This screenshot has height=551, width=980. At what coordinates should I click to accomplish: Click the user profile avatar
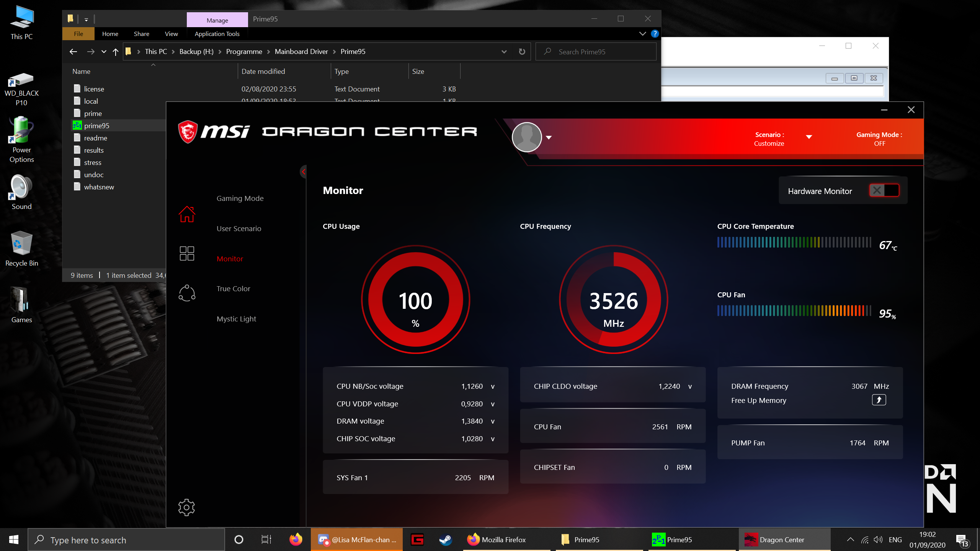coord(527,137)
